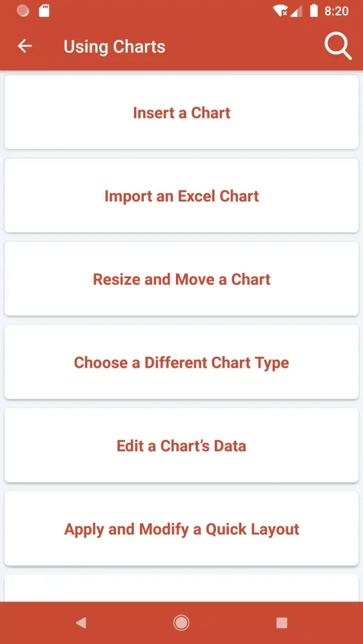Select Choose a Different Chart Type
The width and height of the screenshot is (363, 644).
coord(181,362)
